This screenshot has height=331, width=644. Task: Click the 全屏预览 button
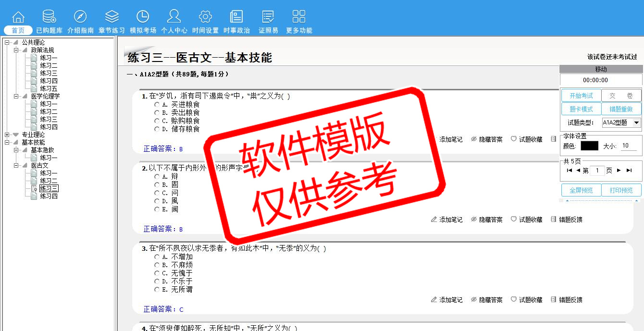pyautogui.click(x=581, y=190)
